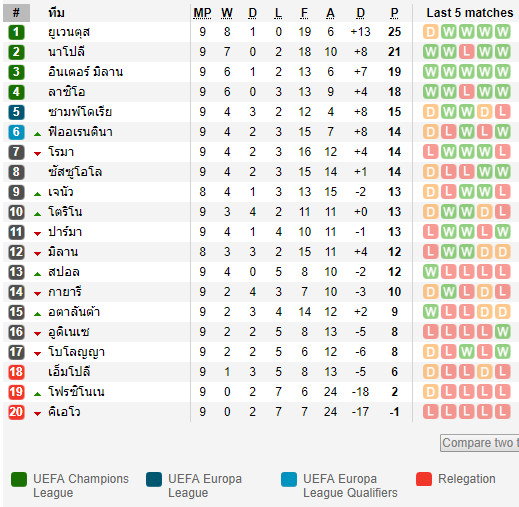Click the red position 18 rank badge
519x507 pixels.
[x=16, y=372]
